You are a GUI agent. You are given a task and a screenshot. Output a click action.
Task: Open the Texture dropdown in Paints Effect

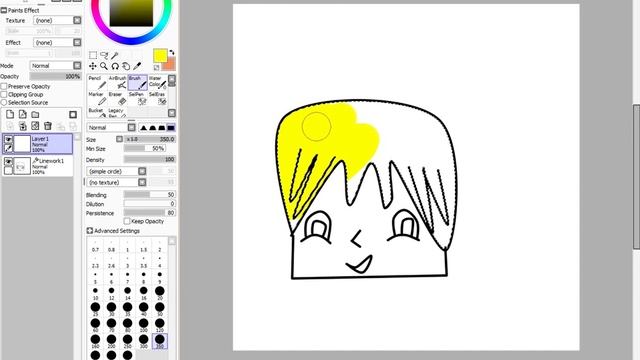[57, 20]
